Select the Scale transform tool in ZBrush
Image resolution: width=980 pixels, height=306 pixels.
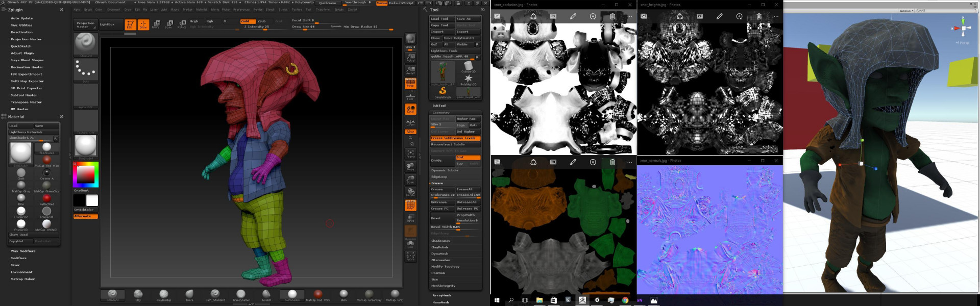168,24
